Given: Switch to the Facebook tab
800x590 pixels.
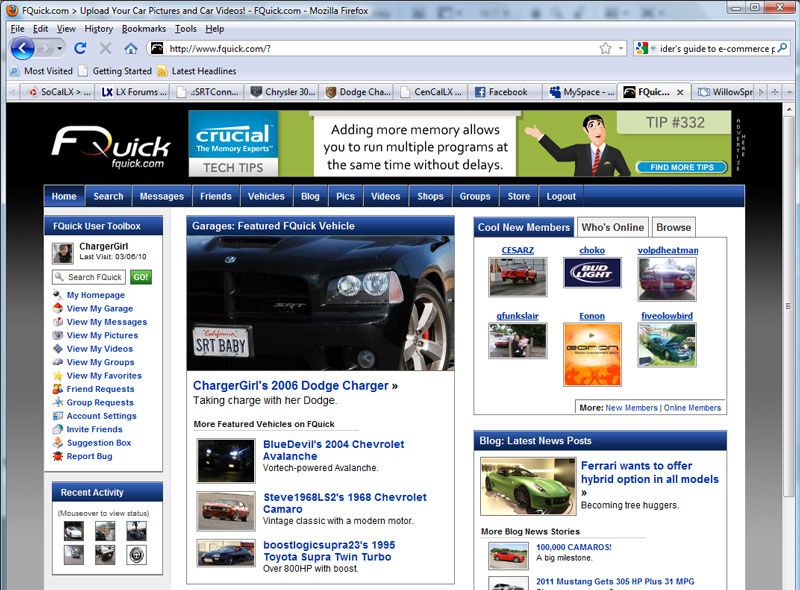Looking at the screenshot, I should [x=504, y=92].
